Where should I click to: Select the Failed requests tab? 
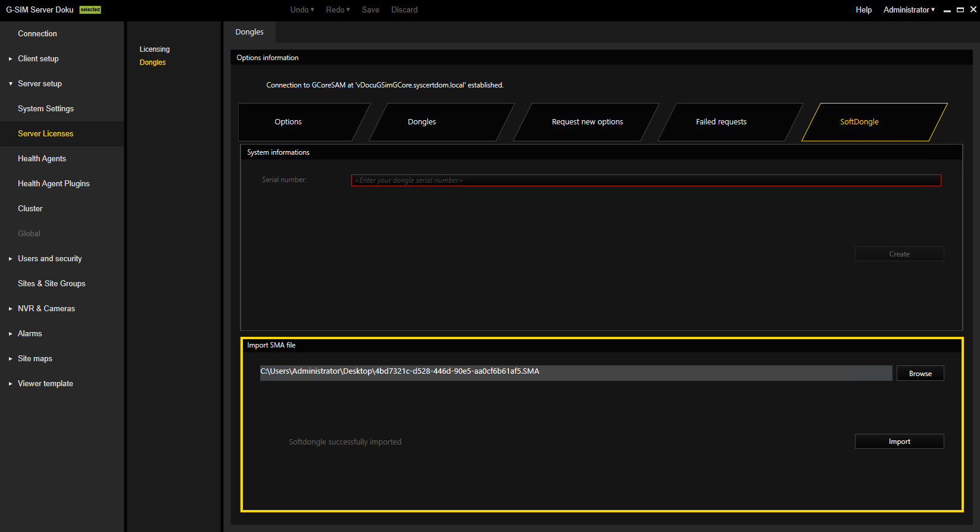pos(721,122)
